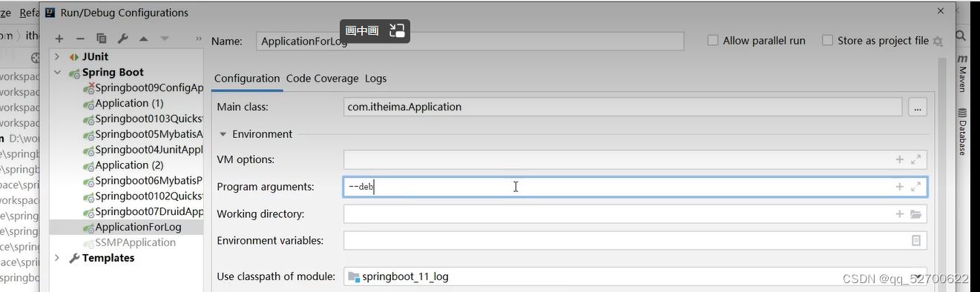
Task: Close the Run/Debug Configurations dialog
Action: [x=941, y=11]
